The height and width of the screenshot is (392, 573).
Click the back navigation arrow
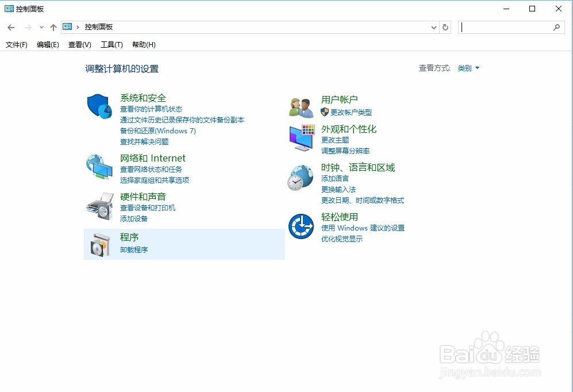tap(10, 27)
